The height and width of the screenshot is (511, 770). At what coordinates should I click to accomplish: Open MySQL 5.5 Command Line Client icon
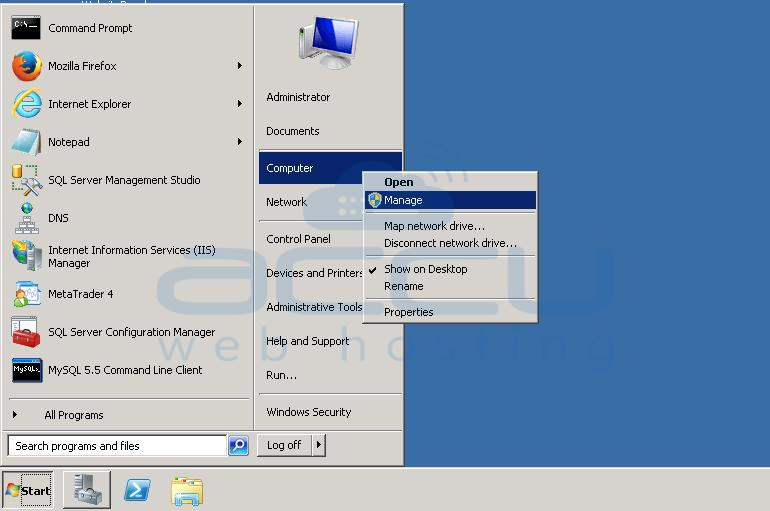point(27,370)
